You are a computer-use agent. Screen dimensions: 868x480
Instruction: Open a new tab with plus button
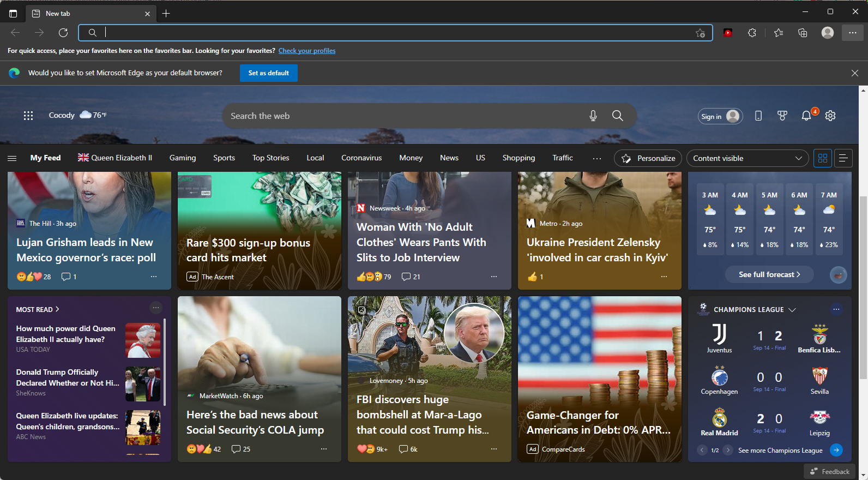166,14
